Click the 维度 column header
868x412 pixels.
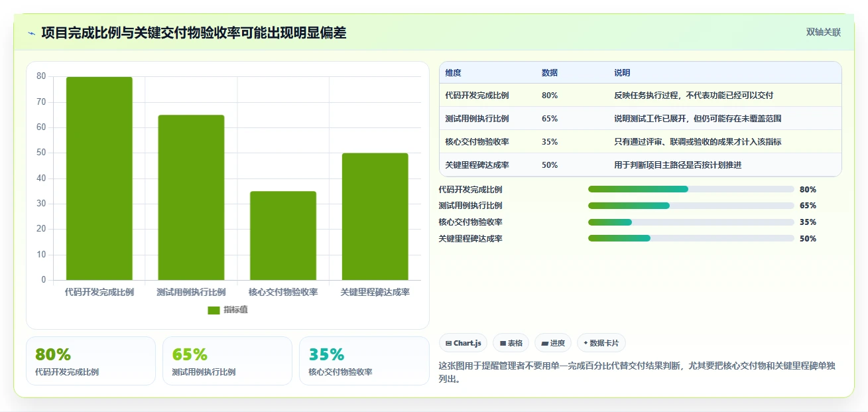tap(454, 73)
